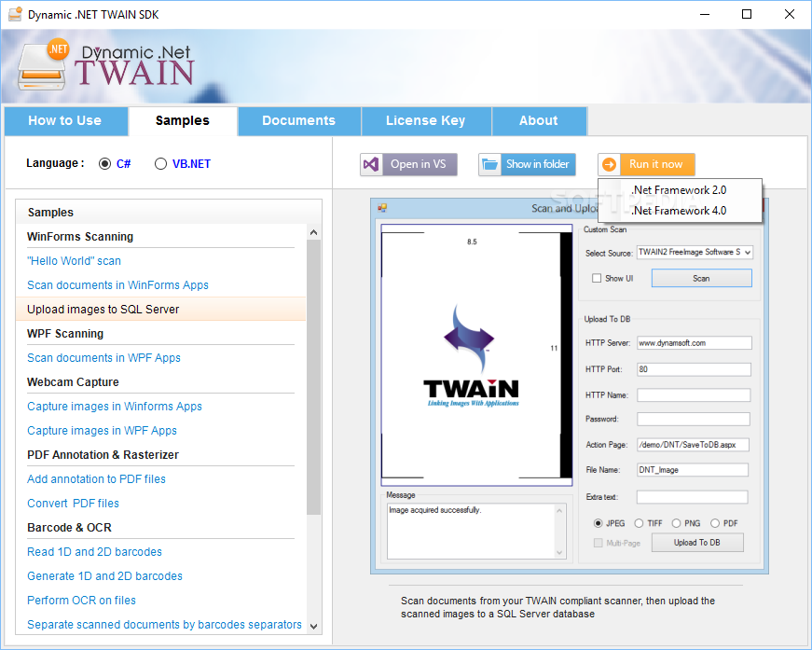
Task: Click the orange arrow icon beside Run it now
Action: coord(610,165)
